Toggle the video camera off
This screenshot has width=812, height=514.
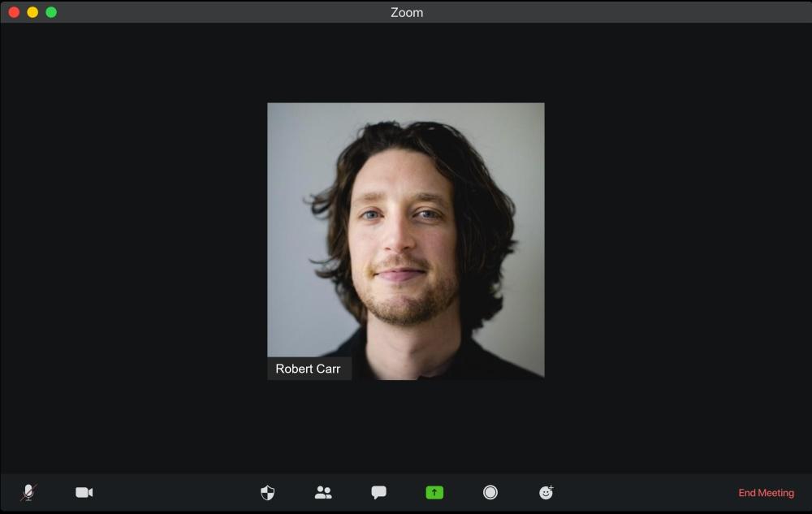coord(84,492)
